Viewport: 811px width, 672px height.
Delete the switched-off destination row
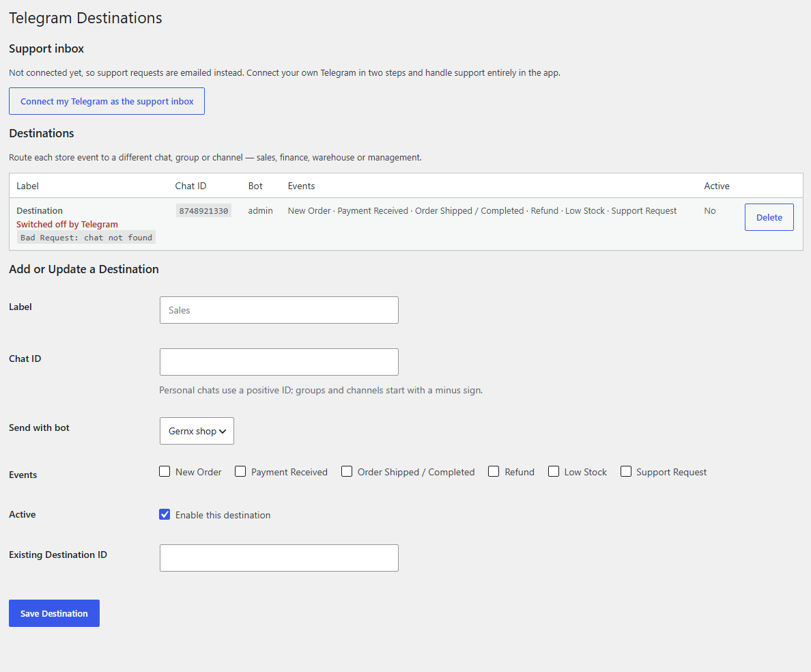tap(769, 217)
